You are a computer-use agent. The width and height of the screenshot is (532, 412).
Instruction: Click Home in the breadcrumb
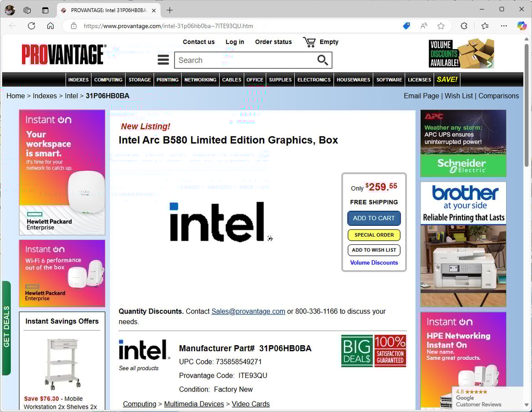(15, 96)
